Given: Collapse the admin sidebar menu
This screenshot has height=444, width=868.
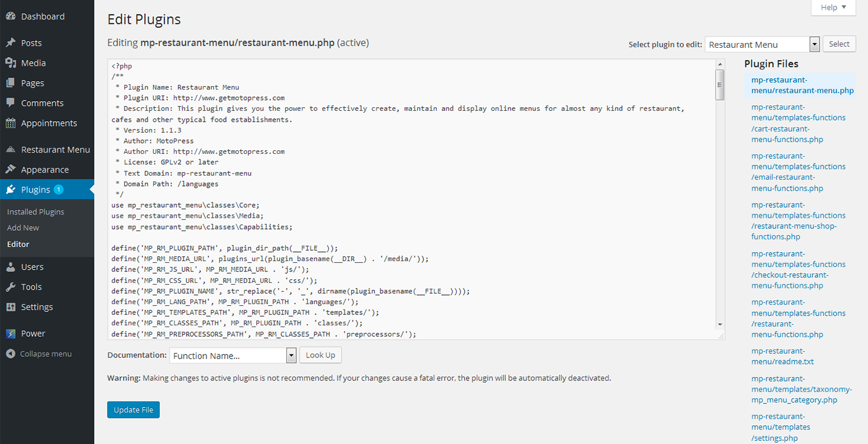Looking at the screenshot, I should (x=39, y=354).
